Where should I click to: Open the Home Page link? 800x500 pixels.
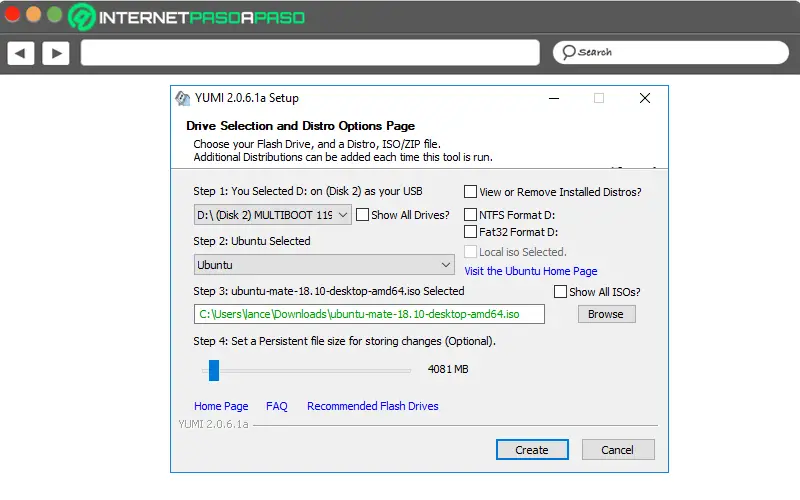221,406
